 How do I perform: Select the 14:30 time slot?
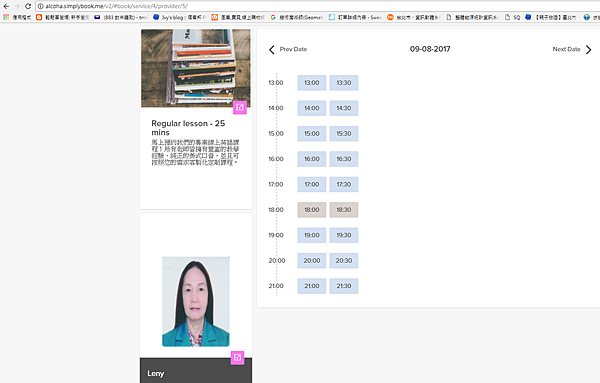(x=344, y=108)
